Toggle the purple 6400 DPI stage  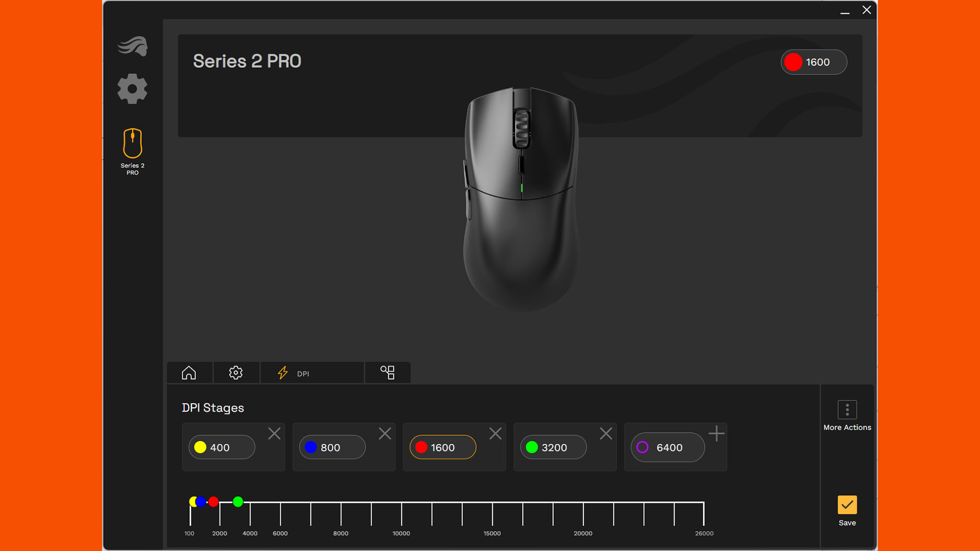pos(667,447)
